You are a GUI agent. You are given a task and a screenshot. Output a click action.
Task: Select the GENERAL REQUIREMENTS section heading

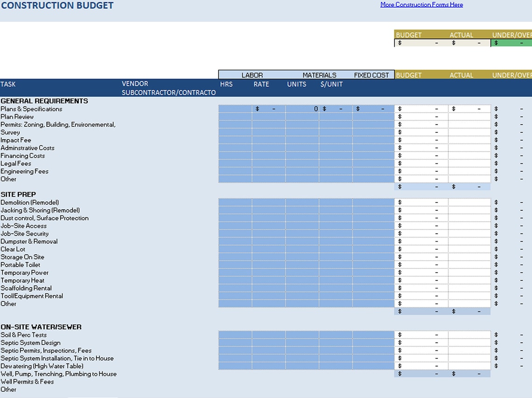(44, 101)
